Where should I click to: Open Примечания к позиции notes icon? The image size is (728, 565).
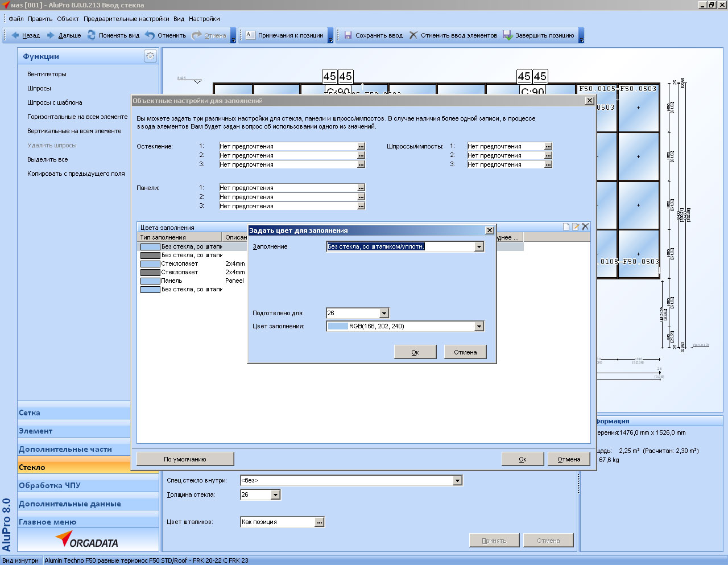point(250,35)
